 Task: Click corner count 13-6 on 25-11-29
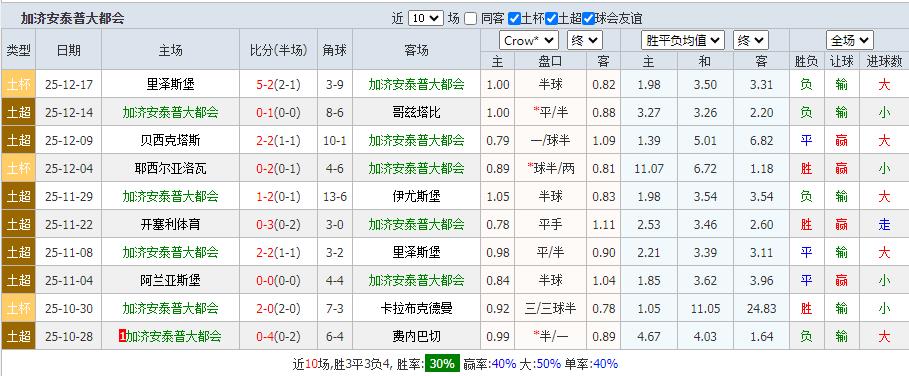(334, 196)
